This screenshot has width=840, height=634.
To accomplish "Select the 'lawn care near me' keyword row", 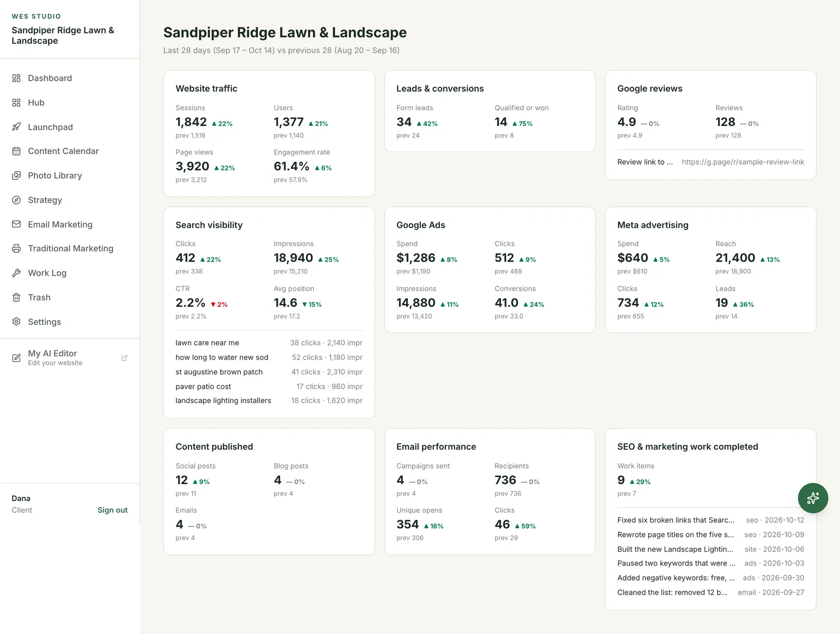I will point(269,343).
